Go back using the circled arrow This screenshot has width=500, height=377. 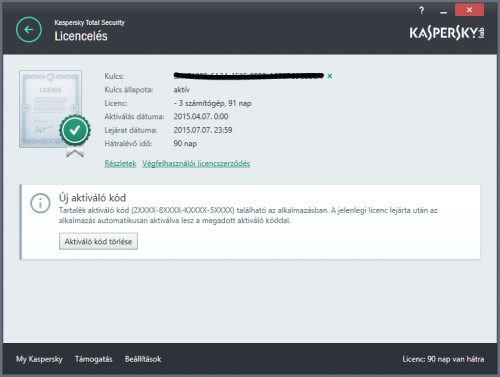point(29,30)
